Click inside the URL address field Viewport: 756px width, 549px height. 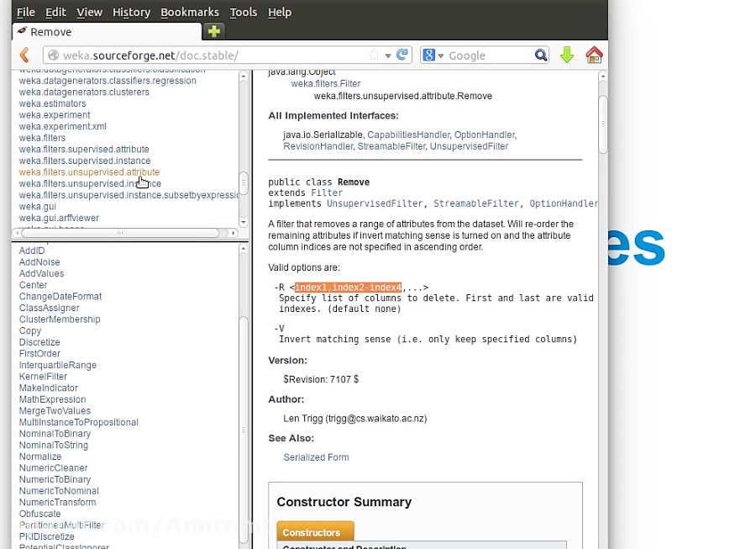(210, 53)
